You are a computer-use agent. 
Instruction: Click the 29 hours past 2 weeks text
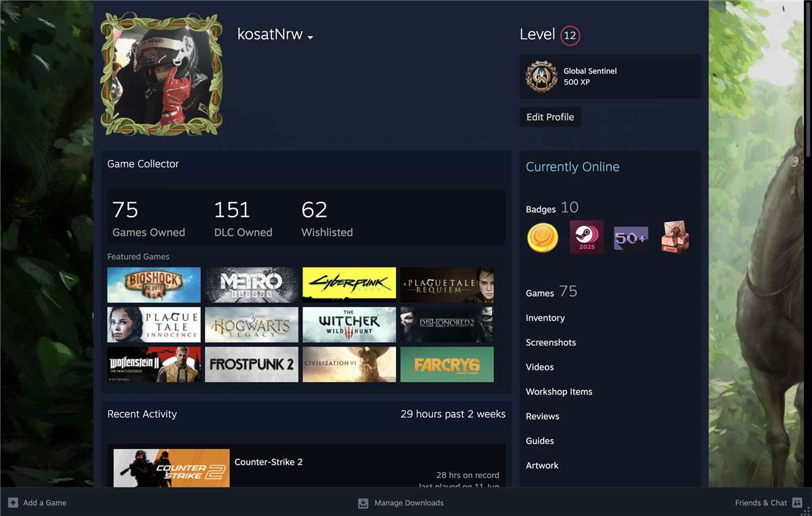pyautogui.click(x=453, y=414)
